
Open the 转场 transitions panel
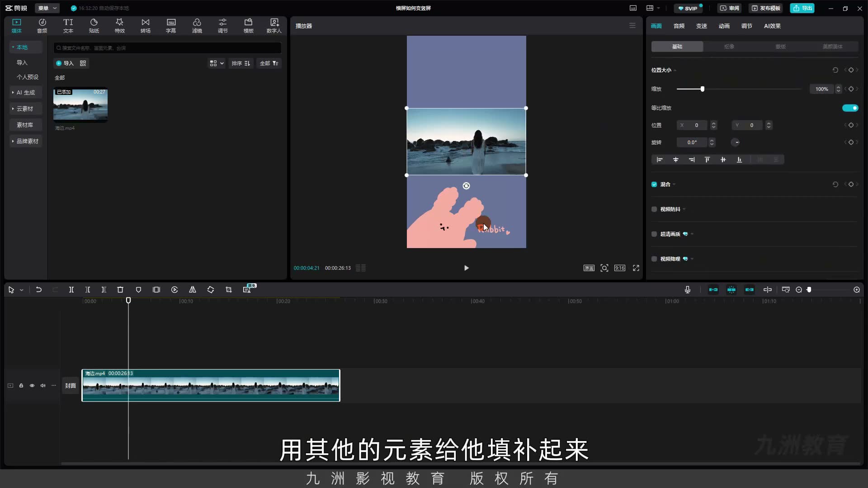[145, 26]
